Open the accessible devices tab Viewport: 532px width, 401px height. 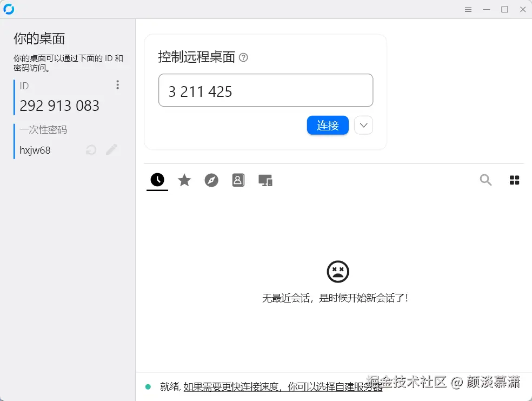[265, 180]
